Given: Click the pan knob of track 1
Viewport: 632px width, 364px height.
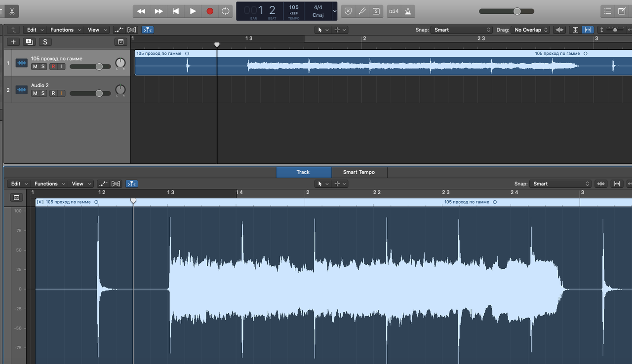Looking at the screenshot, I should click(x=120, y=63).
